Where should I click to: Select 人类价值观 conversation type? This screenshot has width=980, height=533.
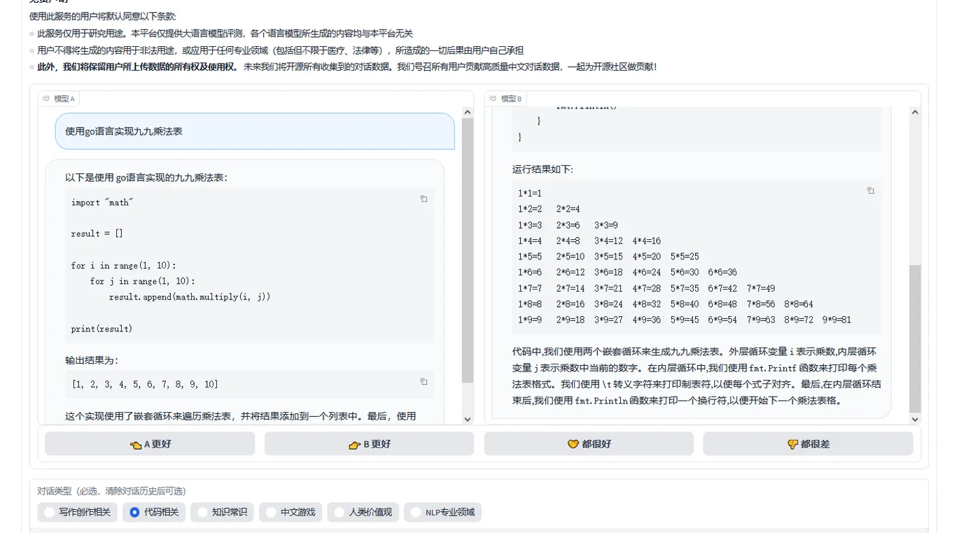363,512
